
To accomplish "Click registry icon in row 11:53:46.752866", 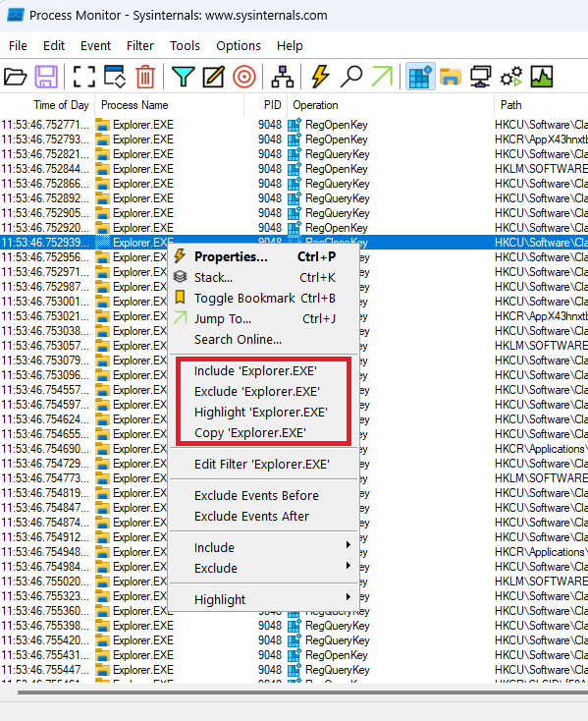I will pyautogui.click(x=294, y=184).
